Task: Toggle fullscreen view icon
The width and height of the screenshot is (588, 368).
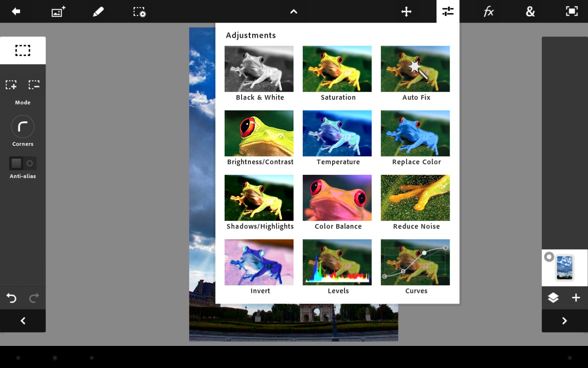Action: (x=571, y=11)
